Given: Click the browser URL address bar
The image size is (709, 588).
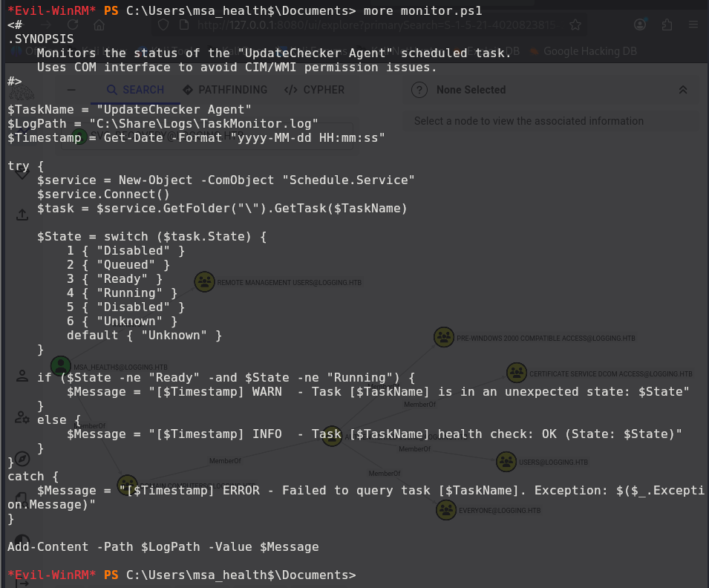Looking at the screenshot, I should pyautogui.click(x=371, y=24).
